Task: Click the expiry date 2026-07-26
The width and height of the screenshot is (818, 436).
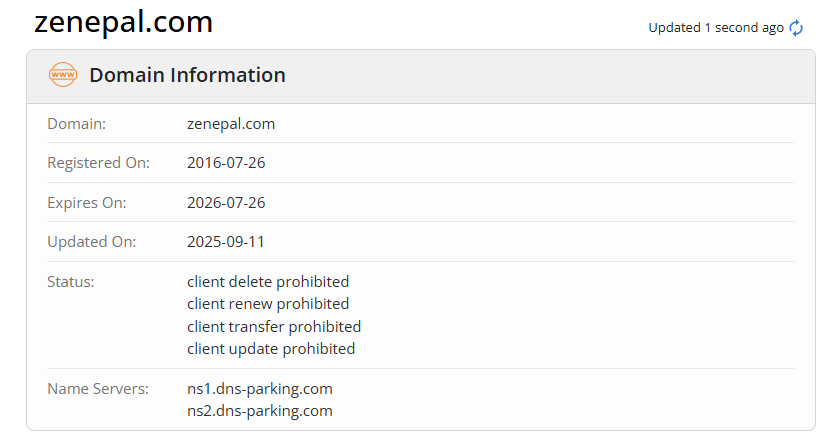Action: tap(226, 202)
